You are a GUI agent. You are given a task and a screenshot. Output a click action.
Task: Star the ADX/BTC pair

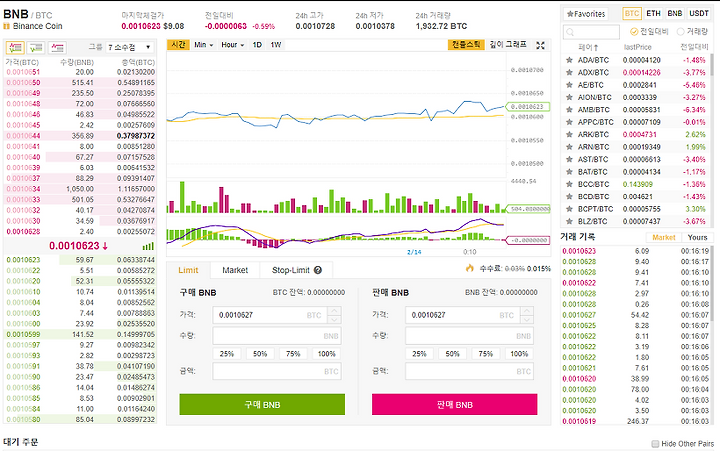(x=569, y=72)
